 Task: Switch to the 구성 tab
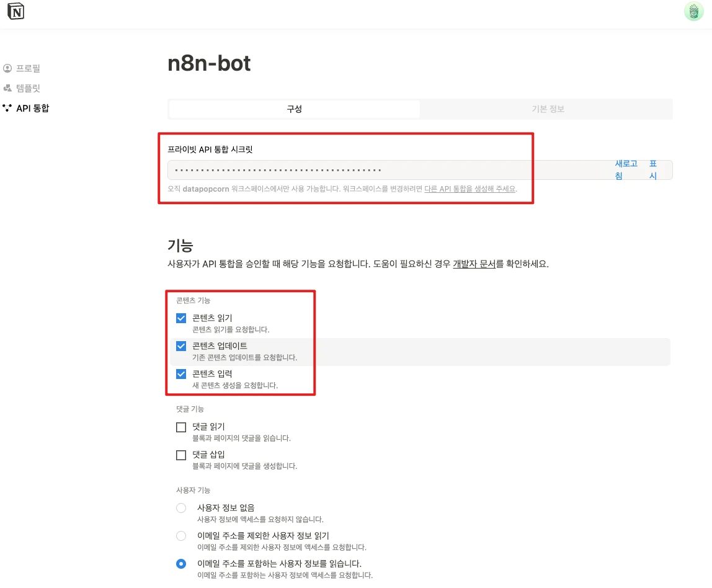(x=294, y=109)
